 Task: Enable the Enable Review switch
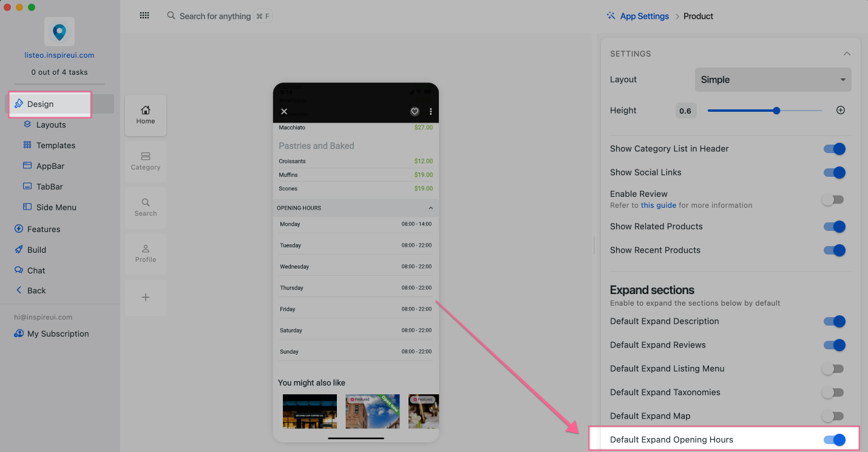point(833,200)
